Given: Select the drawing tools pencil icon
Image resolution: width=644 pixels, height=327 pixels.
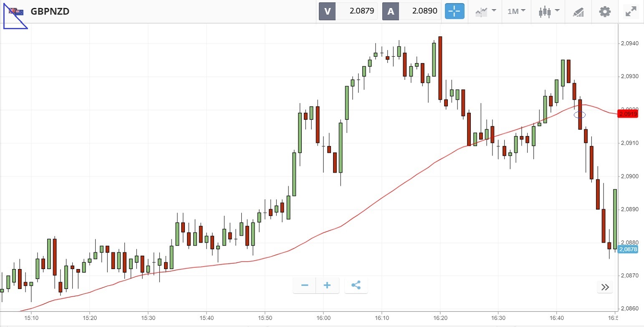Looking at the screenshot, I should [578, 11].
